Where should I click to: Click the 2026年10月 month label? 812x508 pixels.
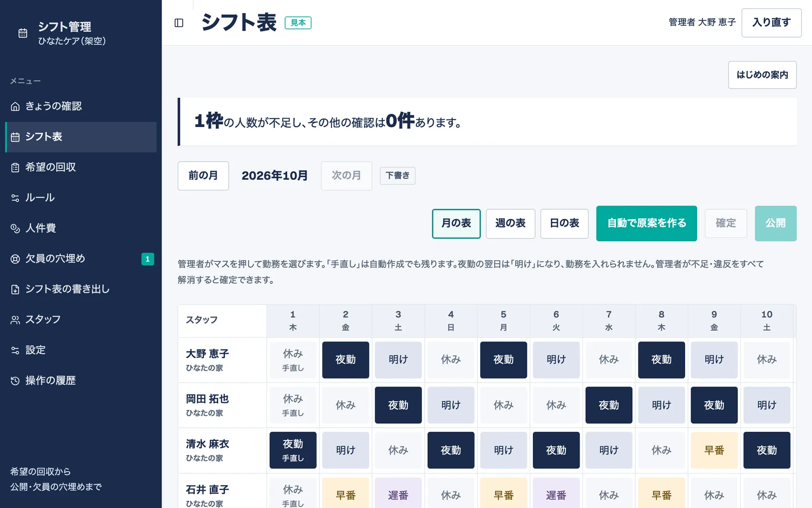[275, 176]
